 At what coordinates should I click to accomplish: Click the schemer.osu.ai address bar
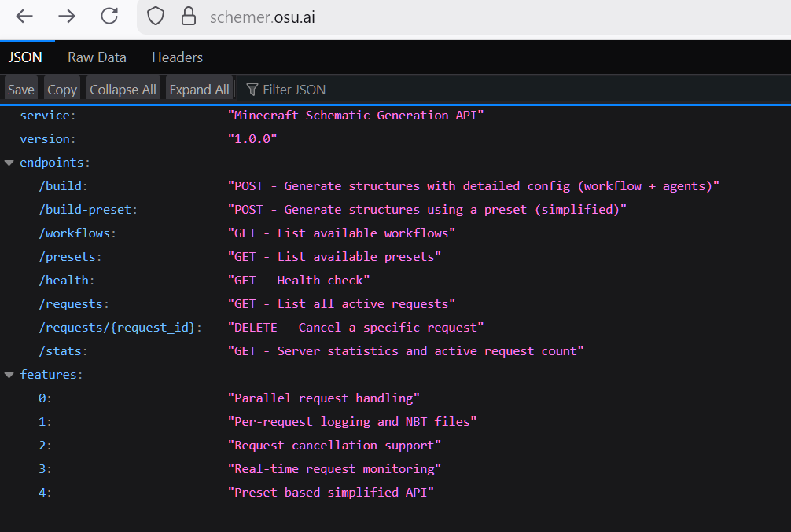[464, 17]
